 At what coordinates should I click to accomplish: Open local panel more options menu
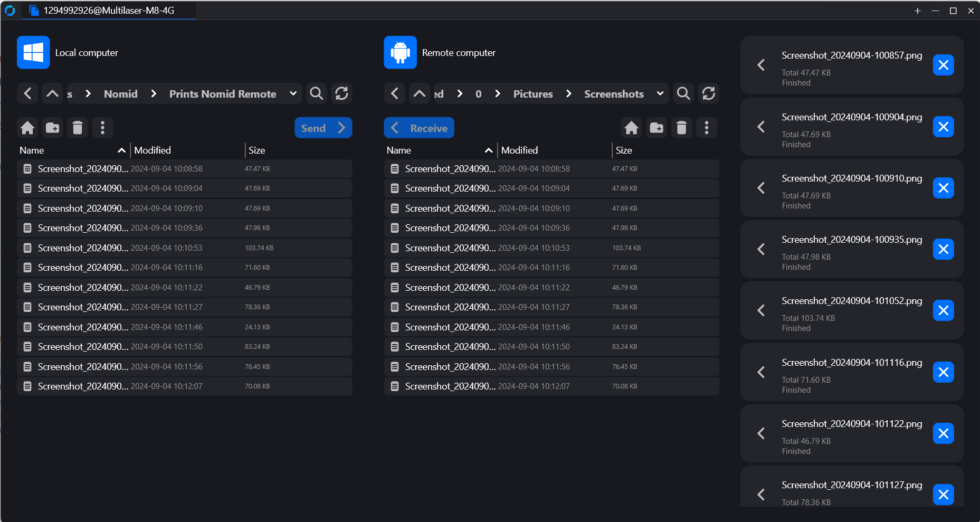(x=102, y=128)
